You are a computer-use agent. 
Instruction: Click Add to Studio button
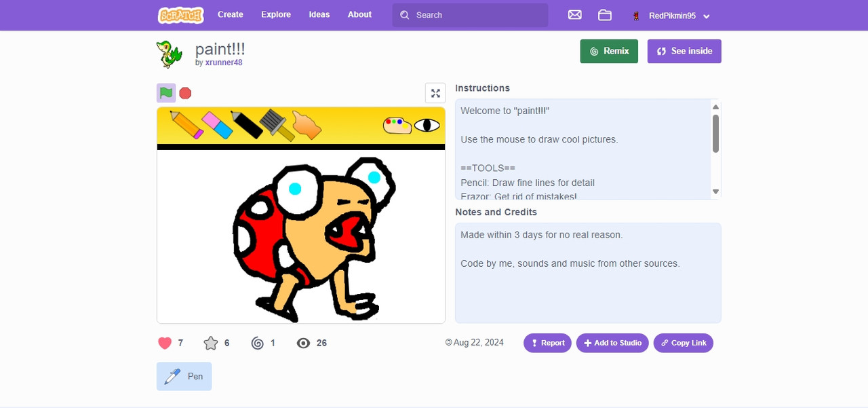tap(612, 343)
